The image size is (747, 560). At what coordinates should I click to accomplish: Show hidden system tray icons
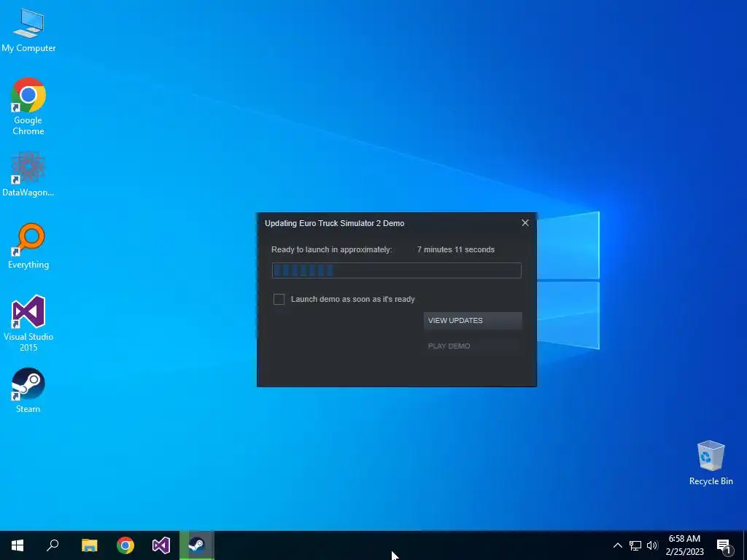[x=617, y=545]
